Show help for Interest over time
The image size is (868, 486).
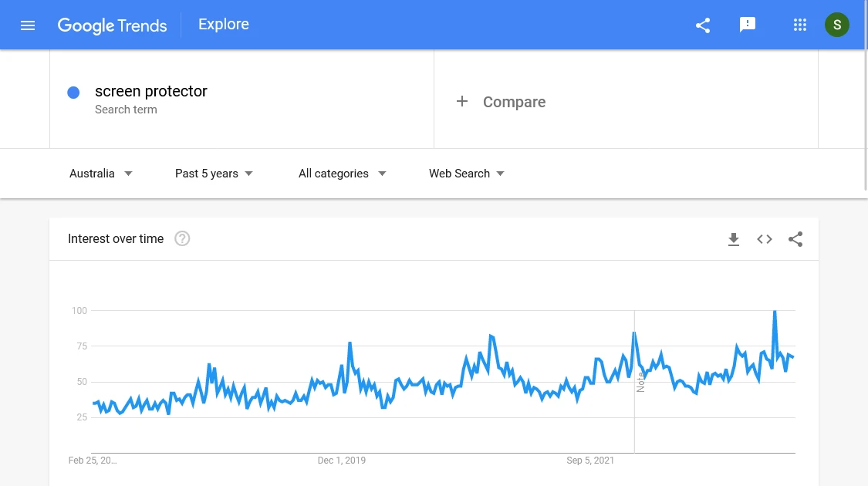[x=182, y=238]
